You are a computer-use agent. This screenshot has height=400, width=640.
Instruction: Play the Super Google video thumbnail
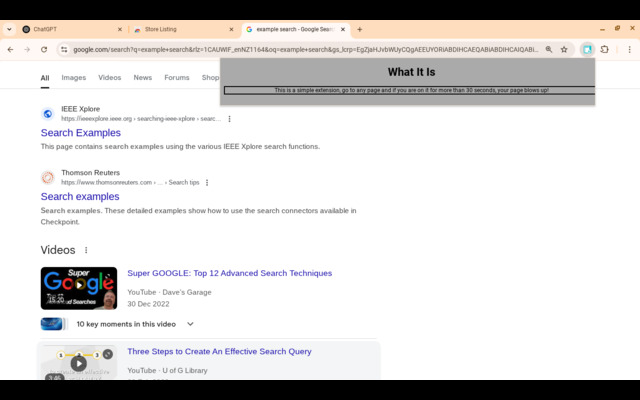(x=79, y=288)
